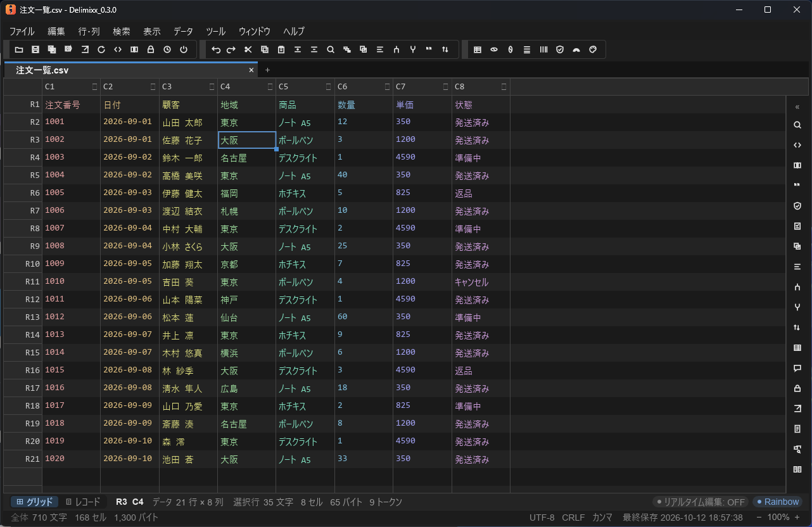
Task: Click the scissors cut icon
Action: 248,49
